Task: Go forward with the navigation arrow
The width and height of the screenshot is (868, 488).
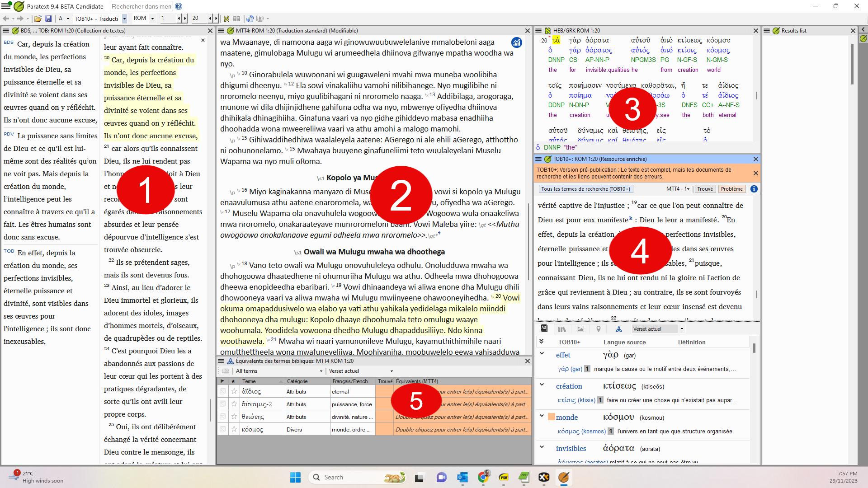Action: (x=20, y=19)
